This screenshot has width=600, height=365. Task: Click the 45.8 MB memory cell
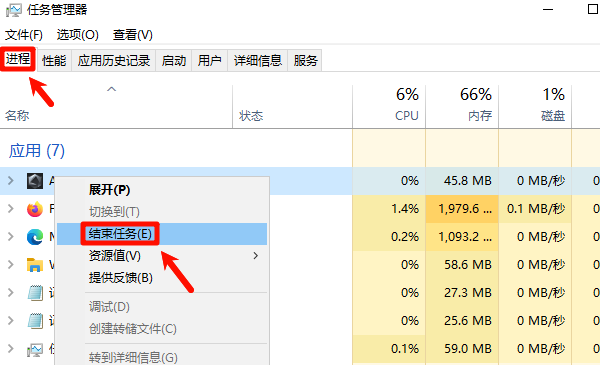tap(462, 181)
